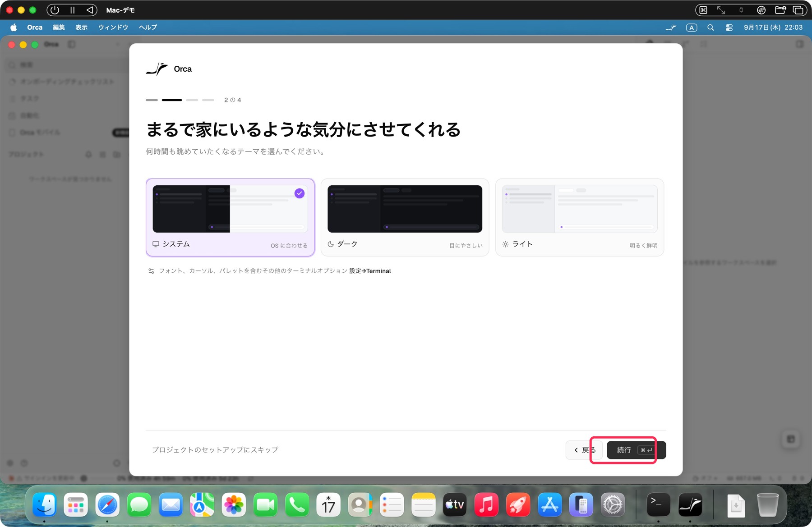Open the Apple menu
Screen dimensions: 812x527
[x=14, y=27]
